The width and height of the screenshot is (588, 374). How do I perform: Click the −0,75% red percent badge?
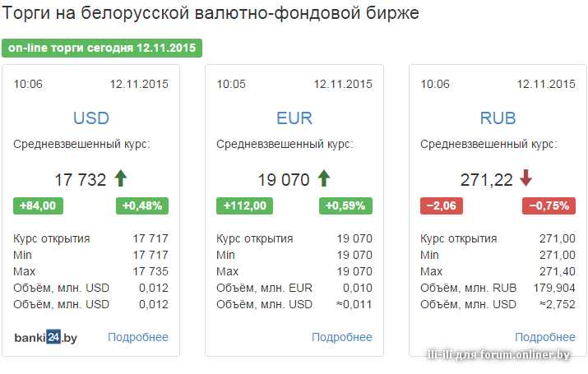[549, 205]
